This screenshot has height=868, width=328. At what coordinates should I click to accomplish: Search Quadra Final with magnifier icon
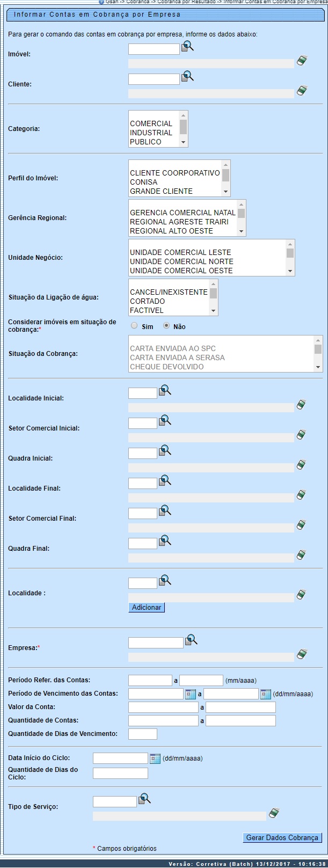pos(165,541)
